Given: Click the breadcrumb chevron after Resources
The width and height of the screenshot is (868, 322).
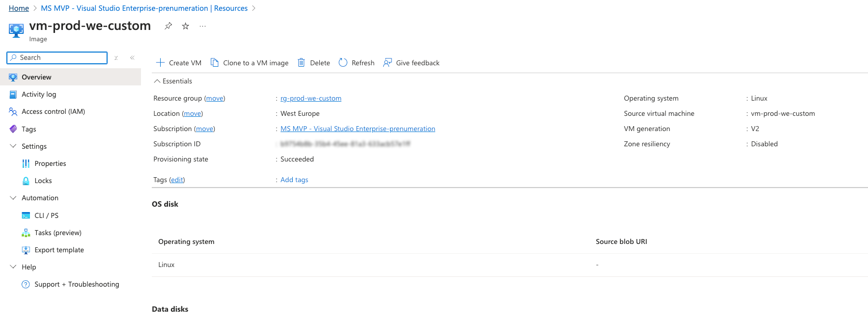Looking at the screenshot, I should tap(254, 8).
